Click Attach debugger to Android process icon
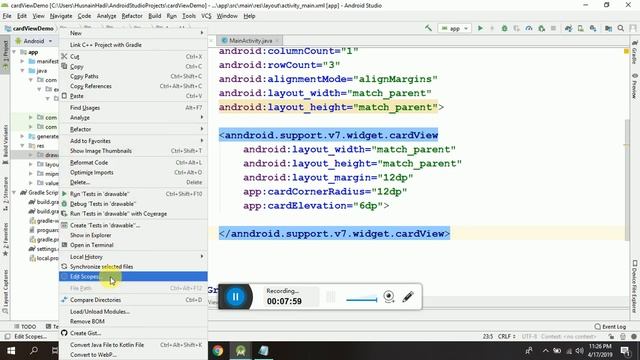Screen dimensions: 640x360 (542, 28)
